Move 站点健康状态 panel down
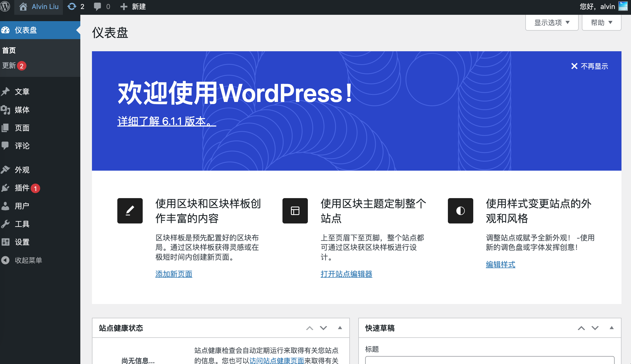The width and height of the screenshot is (631, 364). coord(323,328)
